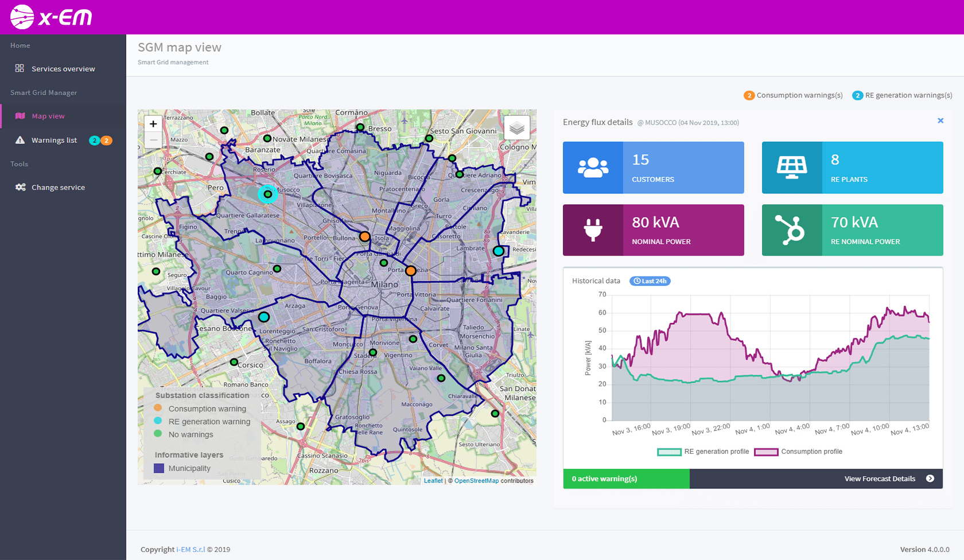Click the RE nominal power network icon
This screenshot has width=964, height=560.
791,230
